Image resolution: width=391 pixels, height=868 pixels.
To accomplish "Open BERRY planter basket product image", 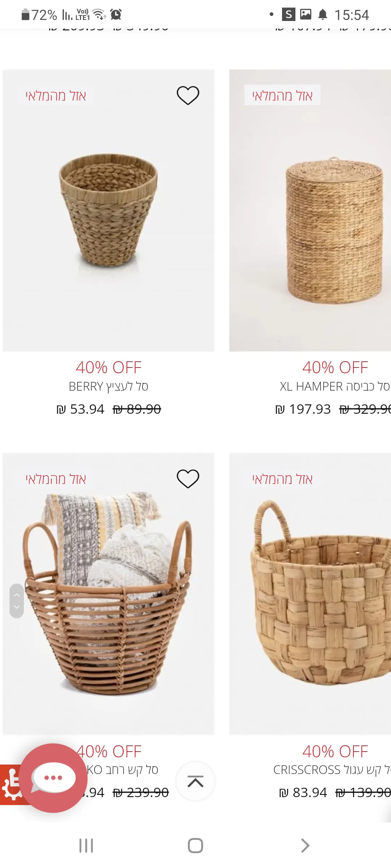I will click(x=109, y=210).
